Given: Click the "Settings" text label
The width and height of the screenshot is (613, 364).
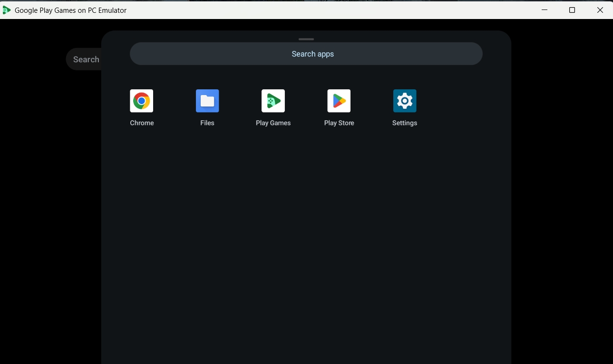Looking at the screenshot, I should click(x=405, y=123).
